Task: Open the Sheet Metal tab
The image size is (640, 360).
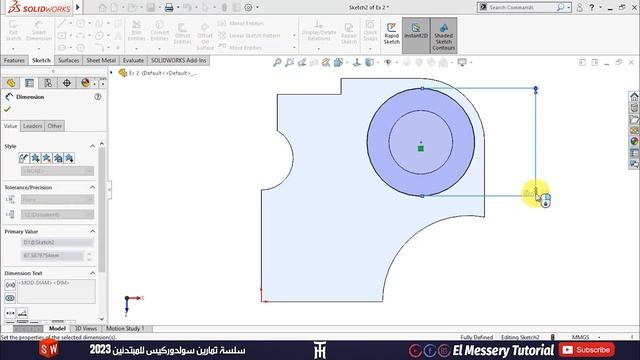Action: click(101, 60)
